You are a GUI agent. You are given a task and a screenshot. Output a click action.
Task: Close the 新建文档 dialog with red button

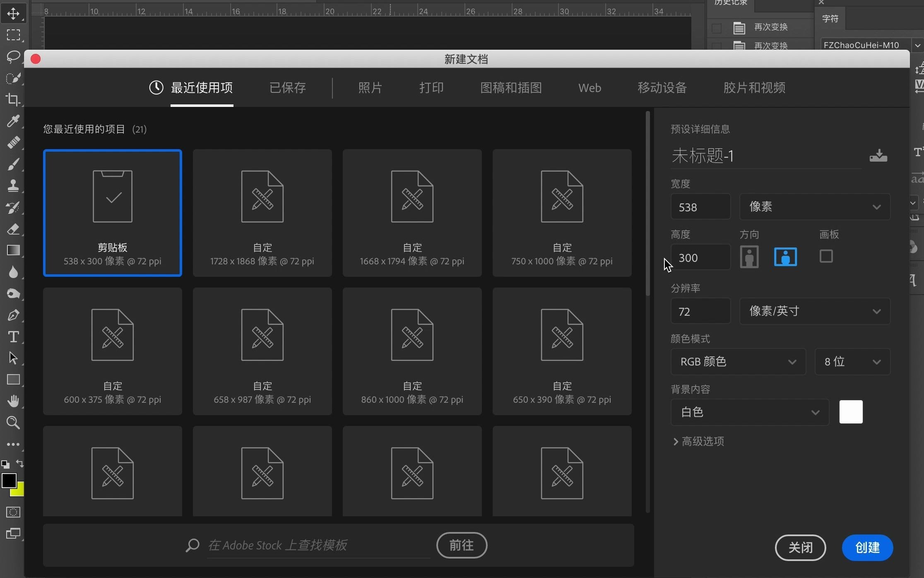click(x=36, y=59)
